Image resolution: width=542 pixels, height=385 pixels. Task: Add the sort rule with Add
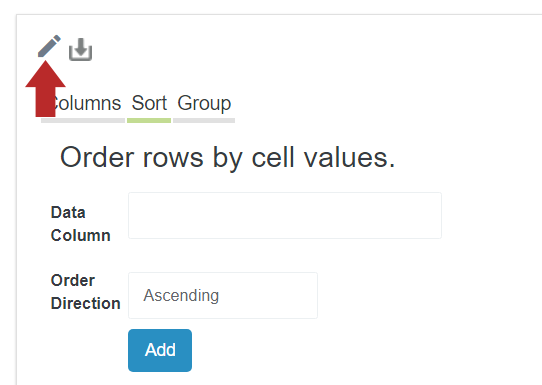(160, 350)
